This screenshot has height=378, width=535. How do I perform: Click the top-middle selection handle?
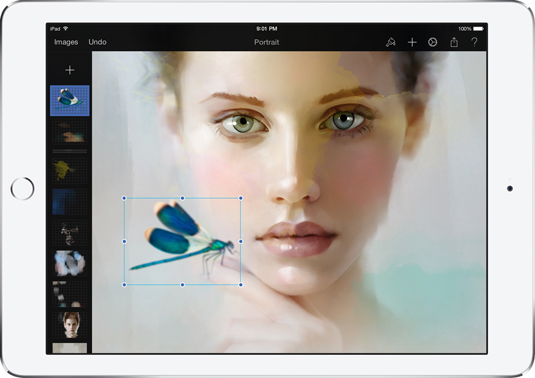183,198
